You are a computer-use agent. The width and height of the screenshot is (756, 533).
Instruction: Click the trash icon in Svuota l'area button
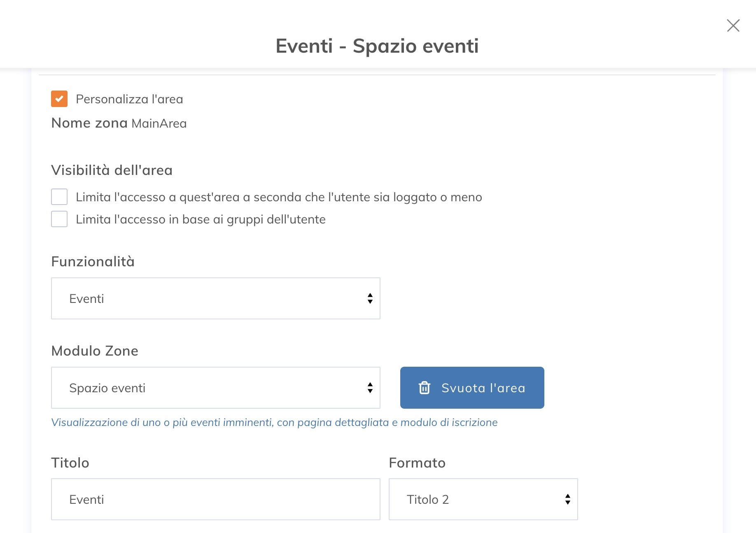[425, 388]
